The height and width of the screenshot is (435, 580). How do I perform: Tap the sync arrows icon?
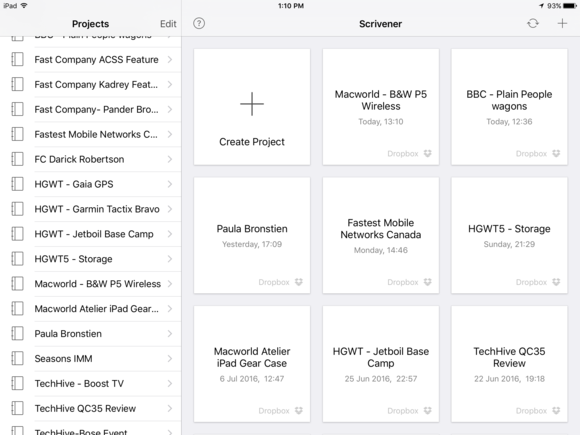tap(533, 24)
